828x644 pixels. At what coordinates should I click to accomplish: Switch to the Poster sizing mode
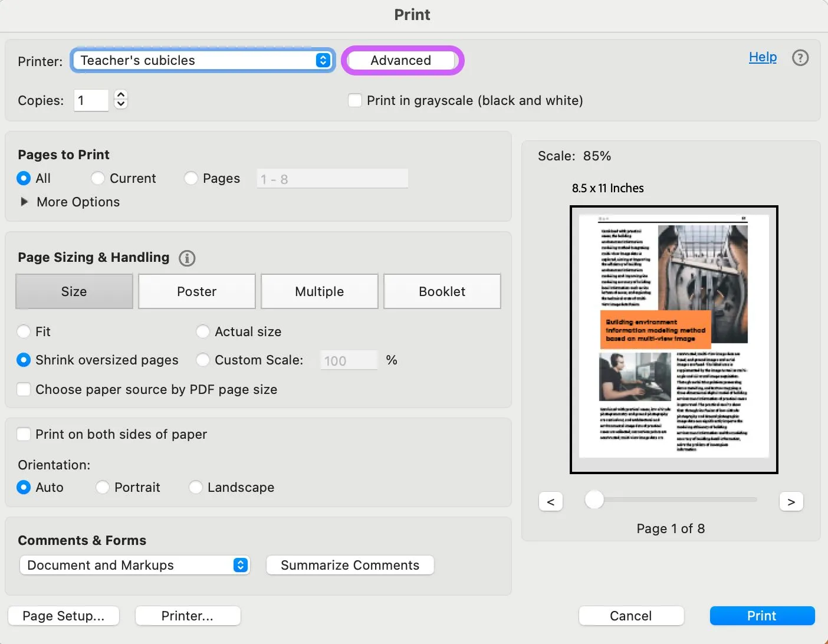click(196, 291)
